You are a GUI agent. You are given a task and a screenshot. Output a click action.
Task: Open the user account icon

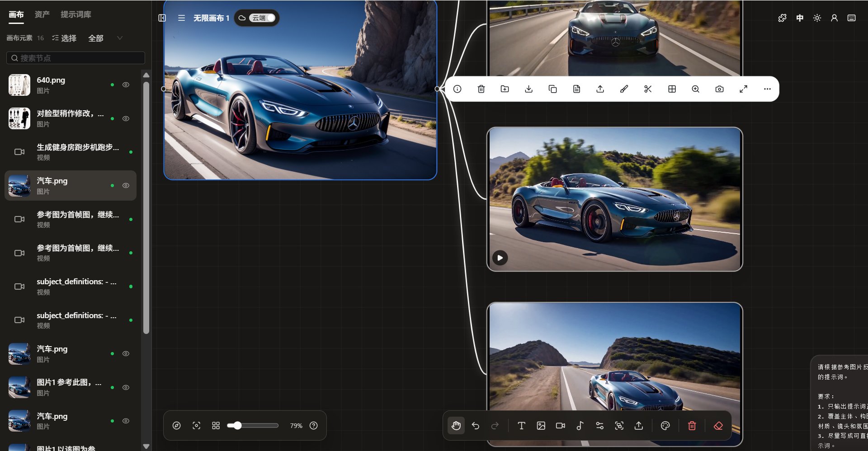coord(834,18)
